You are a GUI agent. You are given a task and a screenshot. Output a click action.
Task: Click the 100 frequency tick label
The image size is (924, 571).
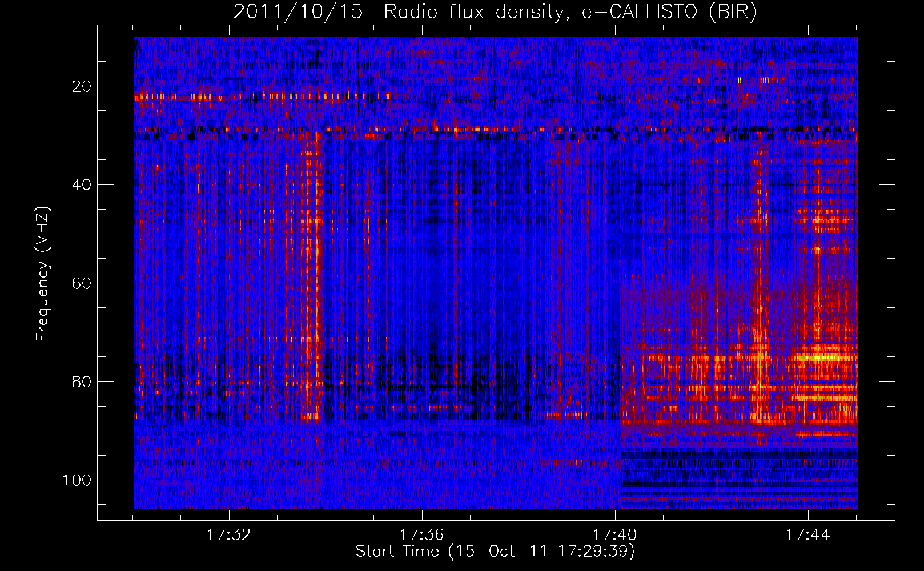click(77, 480)
